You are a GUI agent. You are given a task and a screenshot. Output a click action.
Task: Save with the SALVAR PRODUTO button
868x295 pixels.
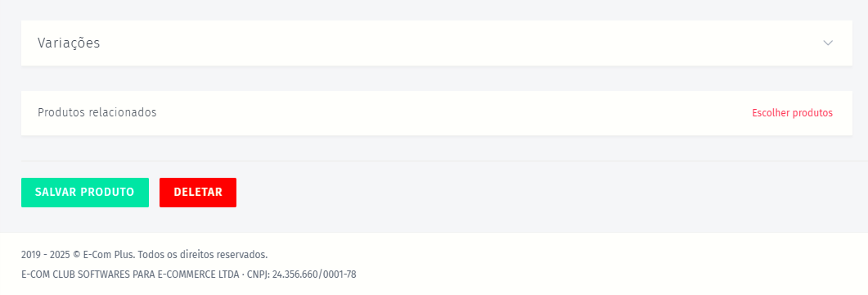[85, 193]
